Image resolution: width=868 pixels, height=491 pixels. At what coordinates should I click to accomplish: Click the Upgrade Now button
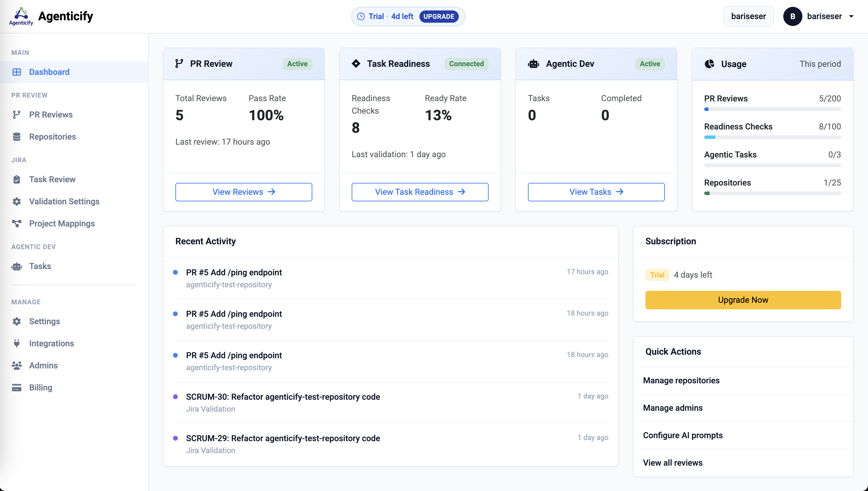point(743,300)
